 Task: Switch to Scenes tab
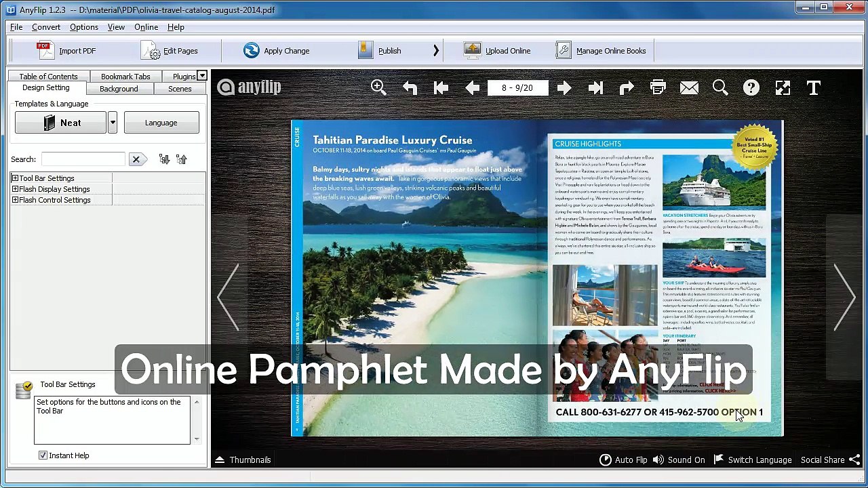tap(180, 89)
